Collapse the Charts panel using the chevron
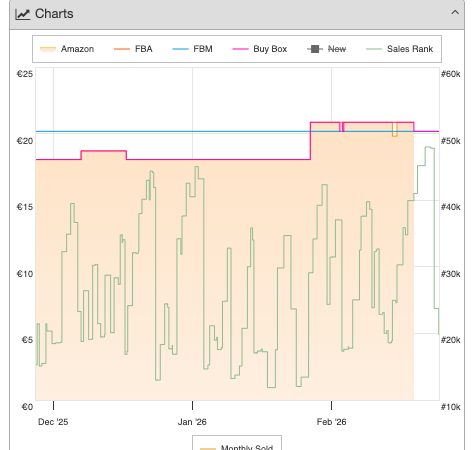The image size is (474, 450). click(455, 13)
